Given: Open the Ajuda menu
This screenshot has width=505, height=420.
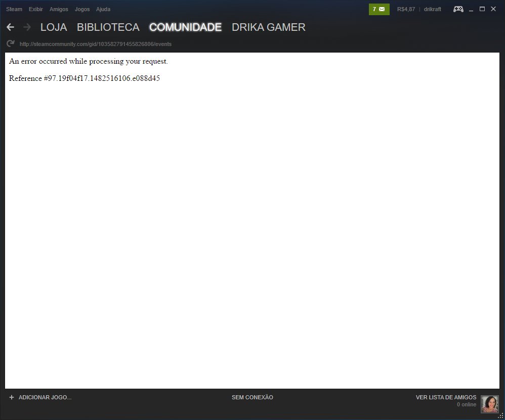Looking at the screenshot, I should pos(103,9).
